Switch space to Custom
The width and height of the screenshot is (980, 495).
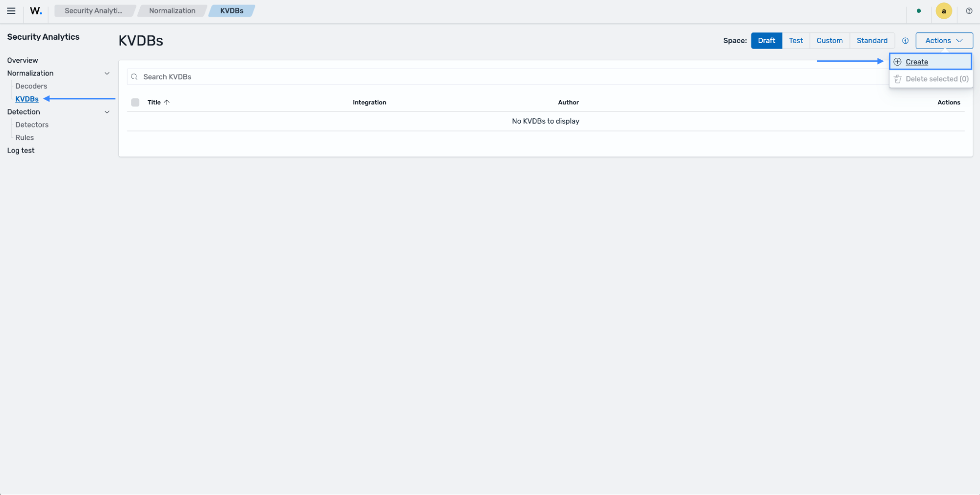click(829, 41)
